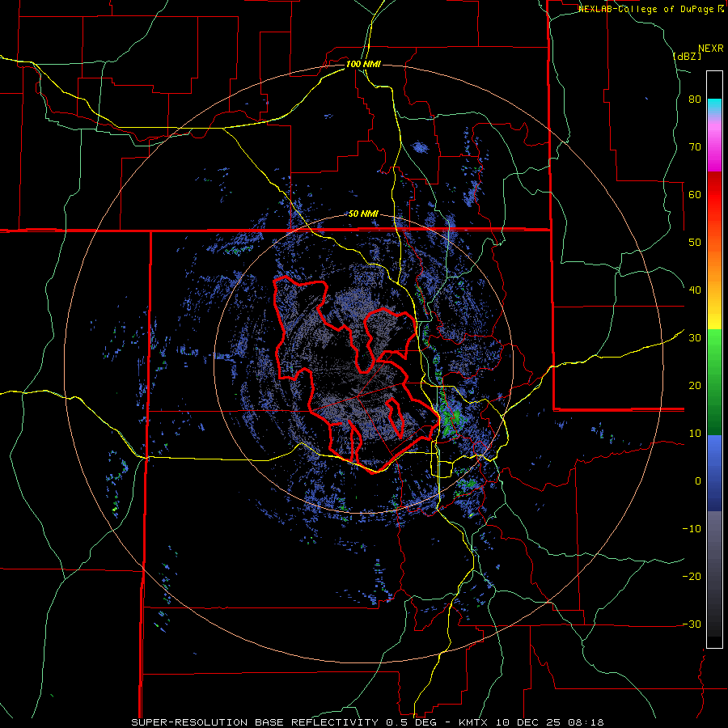Select the -30 value on dBZ scale
The width and height of the screenshot is (728, 728).
point(692,624)
